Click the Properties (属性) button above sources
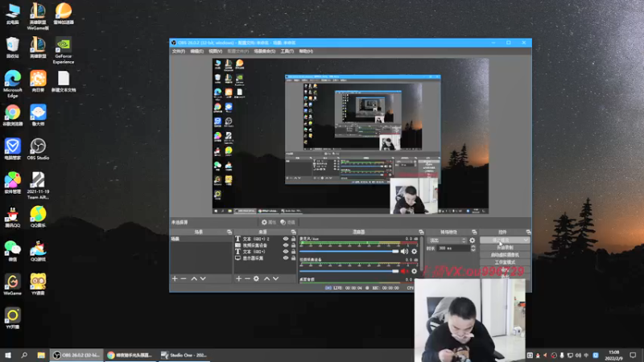The height and width of the screenshot is (362, 644). pos(269,223)
